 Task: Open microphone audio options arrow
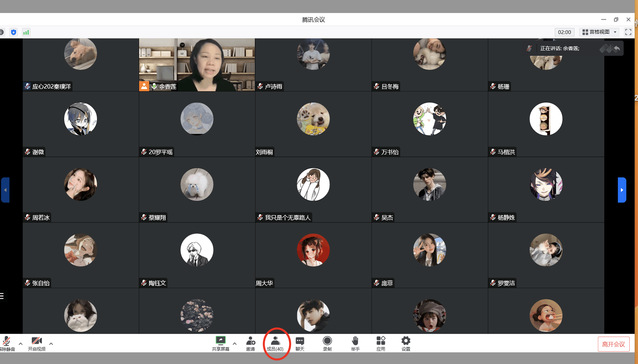coord(20,344)
